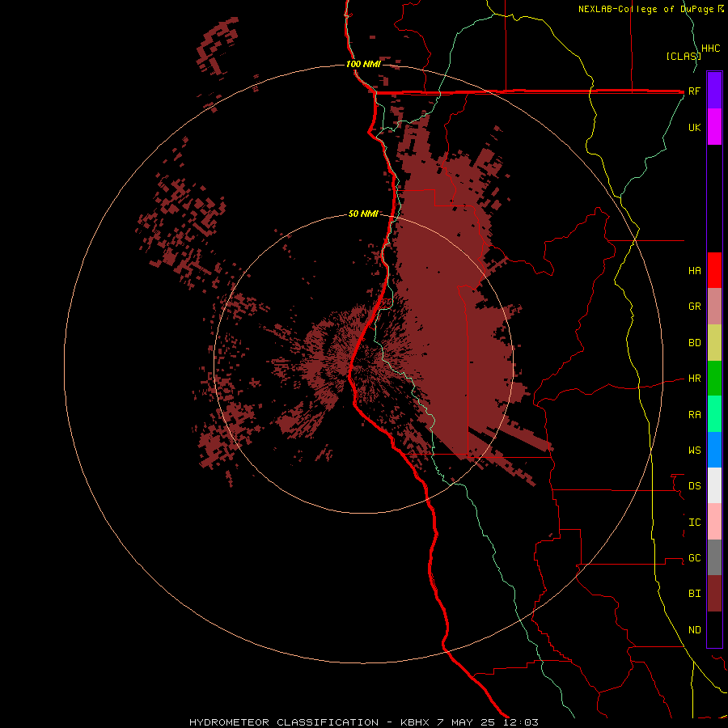
Task: Click the ND black legend swatch
Action: tap(714, 629)
